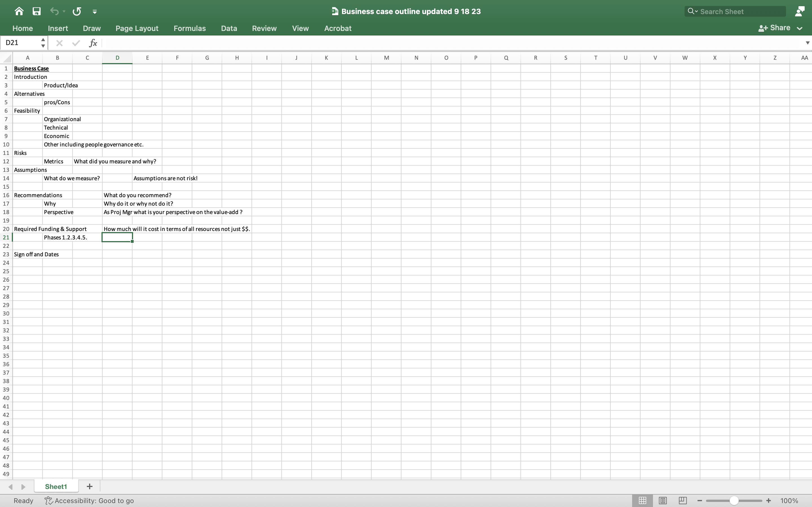The width and height of the screenshot is (812, 507).
Task: Save the workbook
Action: click(37, 11)
